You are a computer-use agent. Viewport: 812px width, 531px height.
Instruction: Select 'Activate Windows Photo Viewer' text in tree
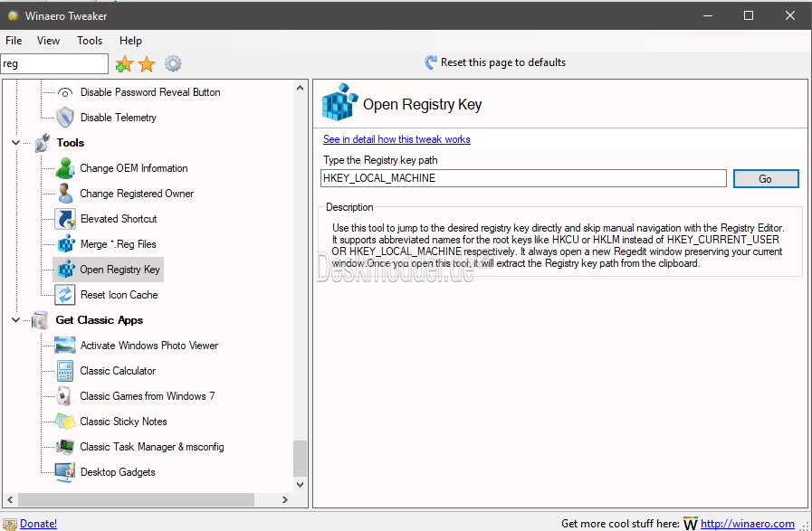(x=149, y=346)
